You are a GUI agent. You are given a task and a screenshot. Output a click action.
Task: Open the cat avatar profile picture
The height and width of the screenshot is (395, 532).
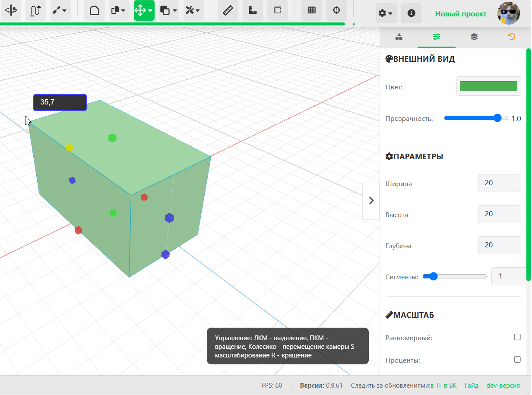pyautogui.click(x=508, y=13)
